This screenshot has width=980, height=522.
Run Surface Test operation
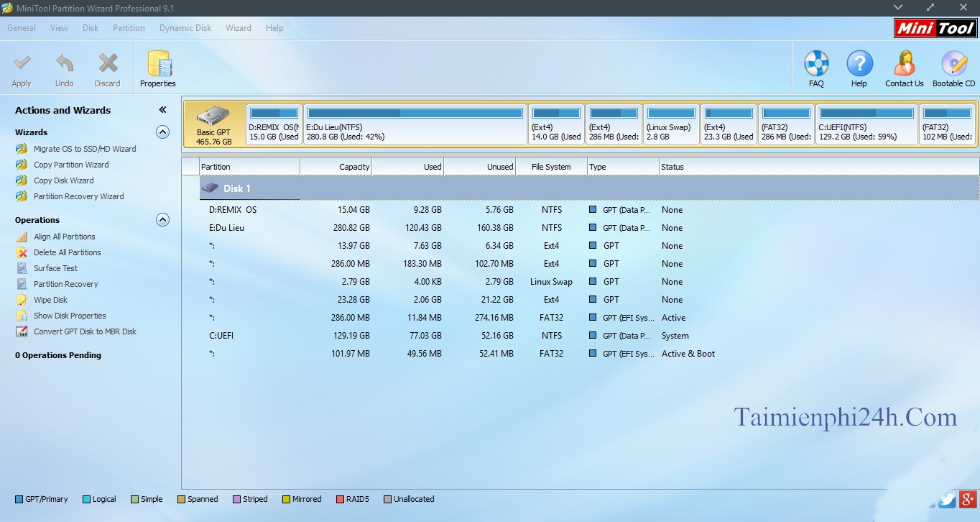click(x=55, y=268)
